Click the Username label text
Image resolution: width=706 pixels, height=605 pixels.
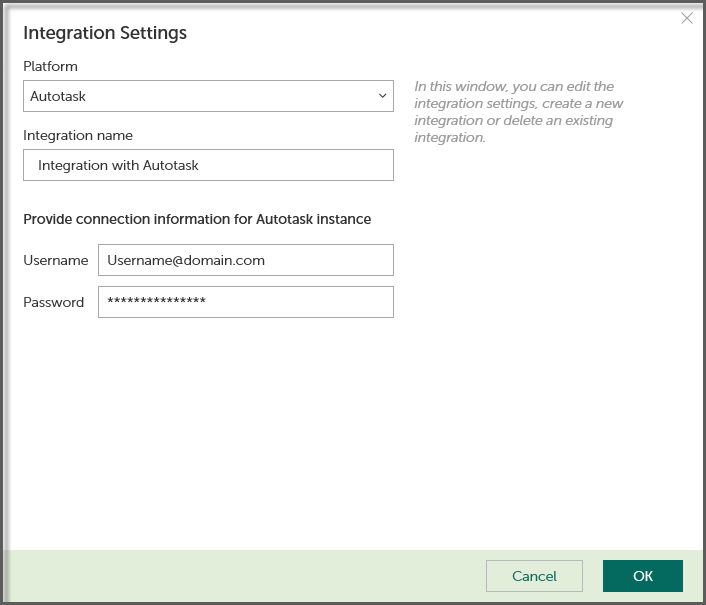pyautogui.click(x=56, y=260)
